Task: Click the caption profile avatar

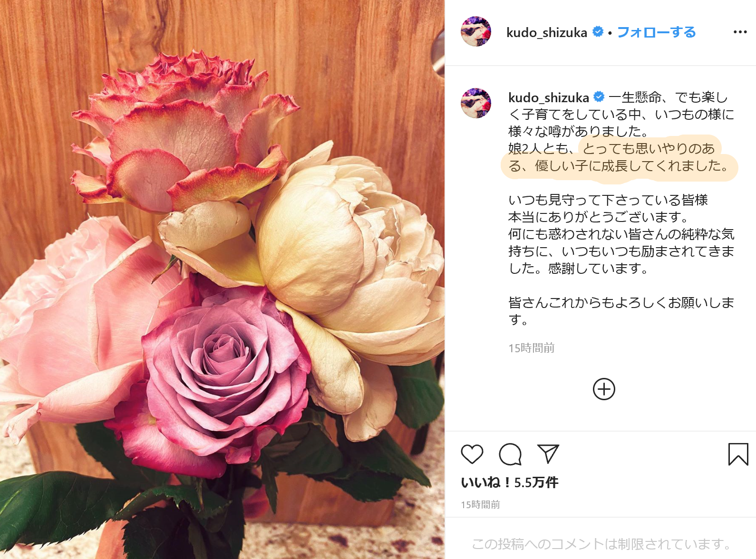Action: (476, 103)
